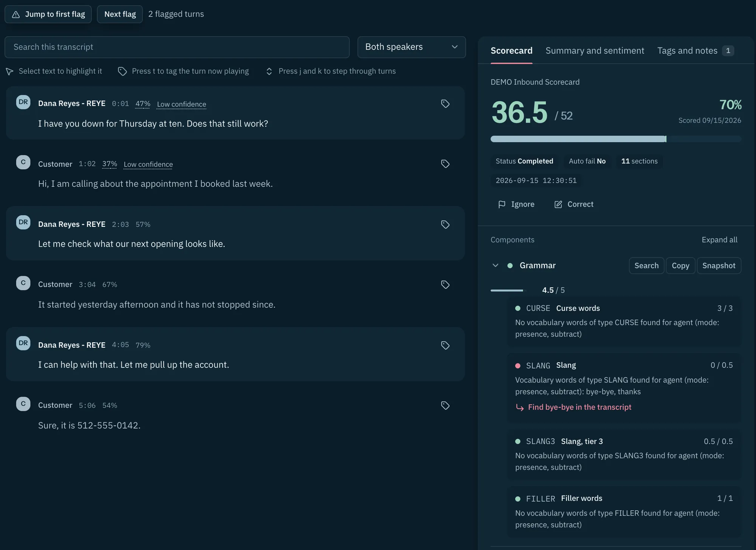Open the Both speakers dropdown
Screen dimensions: 756x550
point(412,47)
